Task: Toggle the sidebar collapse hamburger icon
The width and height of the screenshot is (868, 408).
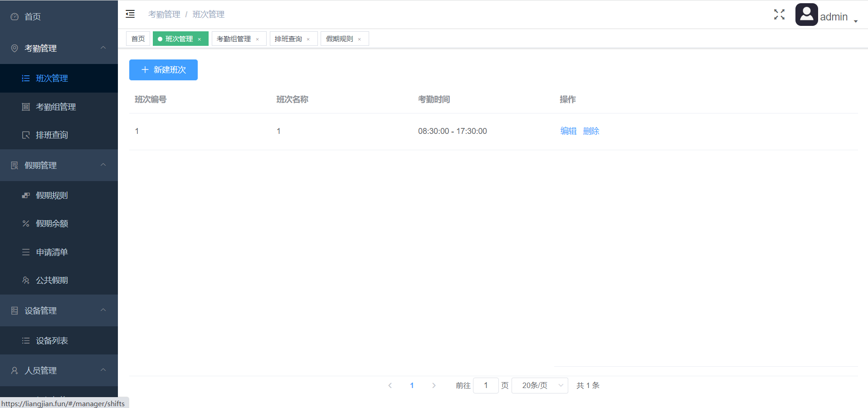Action: click(x=130, y=14)
